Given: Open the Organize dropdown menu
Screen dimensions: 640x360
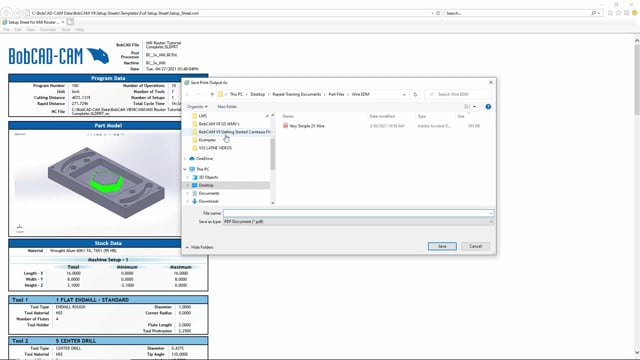Looking at the screenshot, I should [x=197, y=107].
